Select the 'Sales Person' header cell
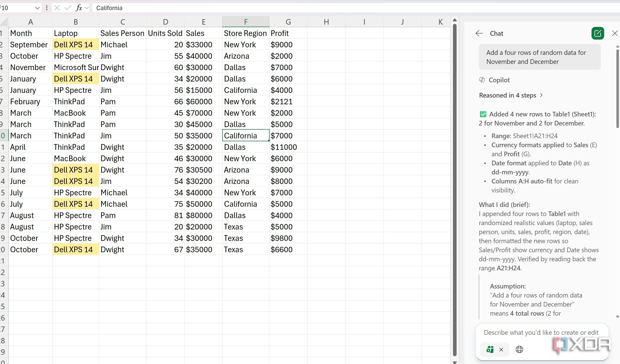 pos(122,33)
